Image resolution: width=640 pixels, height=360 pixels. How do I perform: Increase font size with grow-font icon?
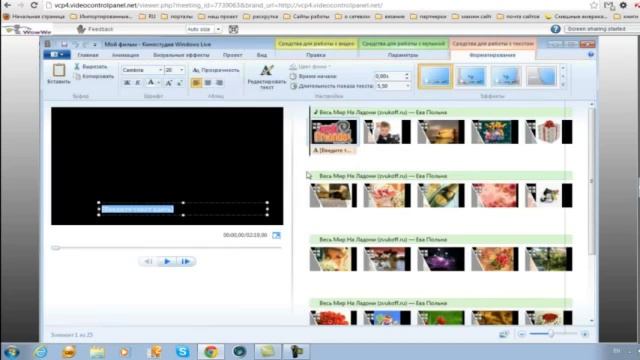(x=169, y=83)
